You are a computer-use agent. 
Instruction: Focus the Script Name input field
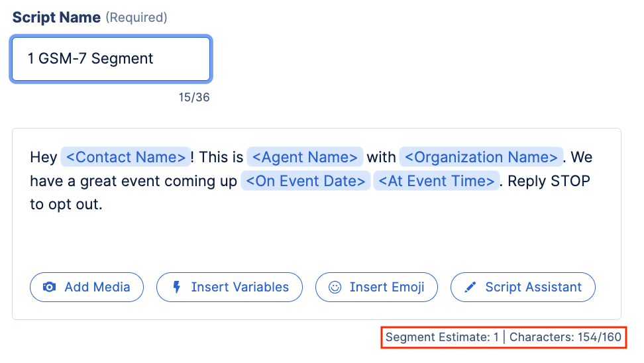(x=111, y=59)
